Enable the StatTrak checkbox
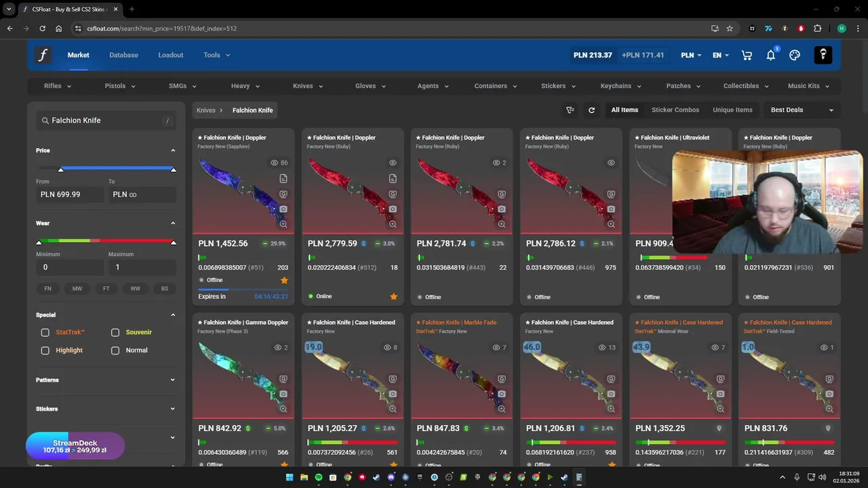Screen dimensions: 868x488 [45, 332]
